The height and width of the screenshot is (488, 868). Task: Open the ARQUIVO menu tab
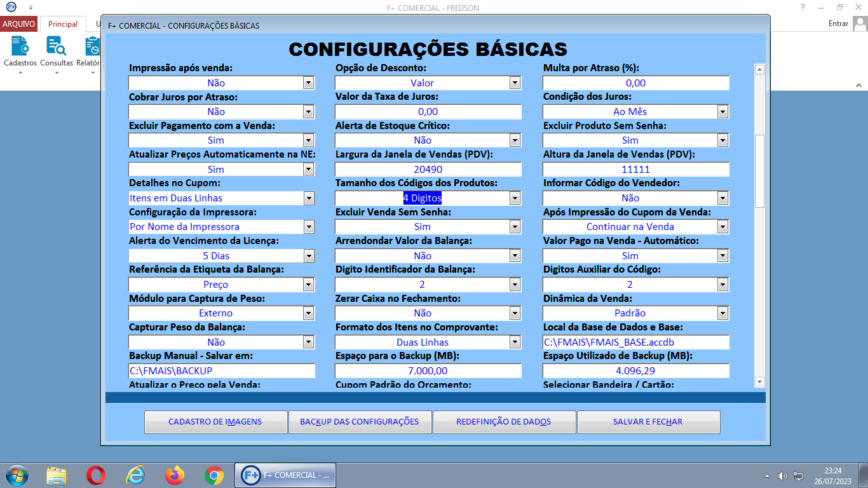click(x=18, y=24)
